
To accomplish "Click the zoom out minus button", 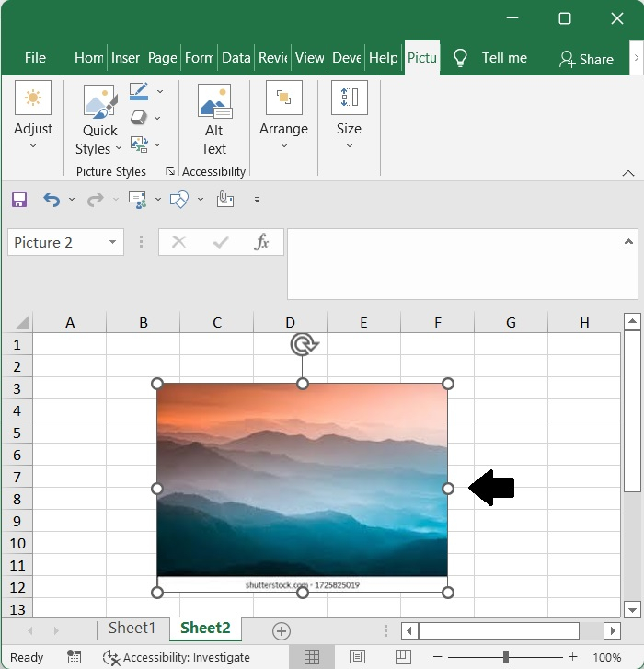I will [x=438, y=657].
